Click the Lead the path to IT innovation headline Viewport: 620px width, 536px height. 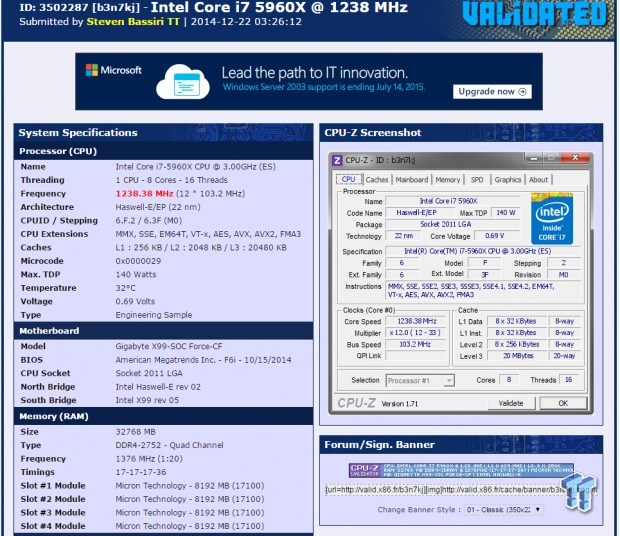point(314,73)
